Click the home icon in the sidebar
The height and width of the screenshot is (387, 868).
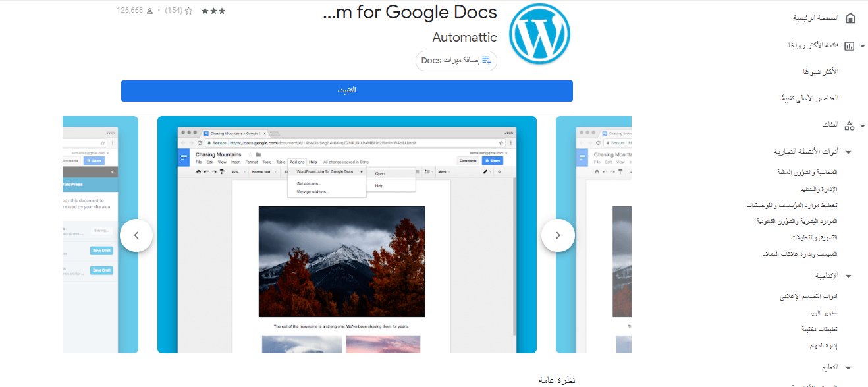pyautogui.click(x=850, y=18)
